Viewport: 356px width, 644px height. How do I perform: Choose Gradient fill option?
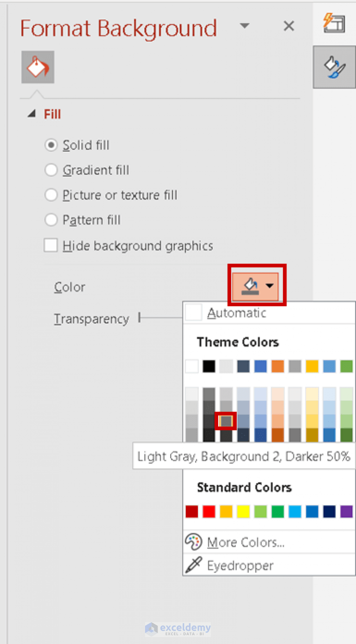tap(51, 170)
